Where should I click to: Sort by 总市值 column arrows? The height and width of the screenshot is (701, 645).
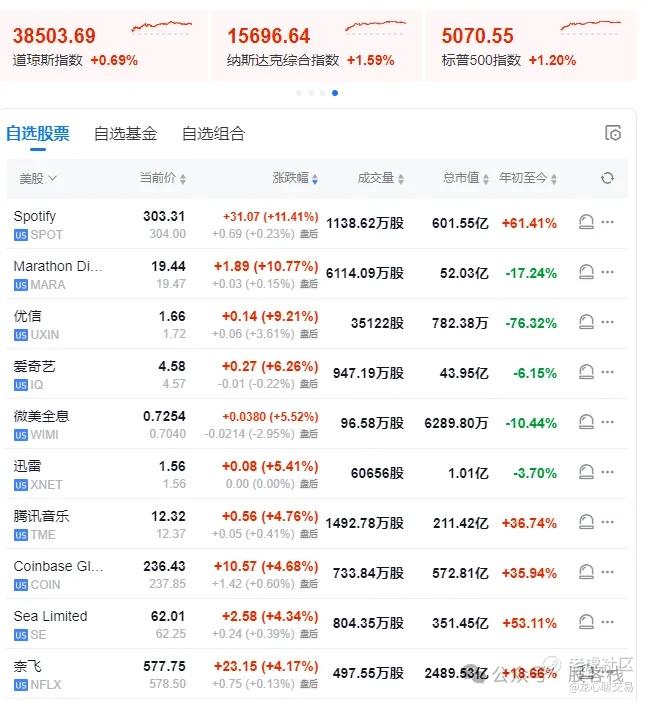[485, 179]
